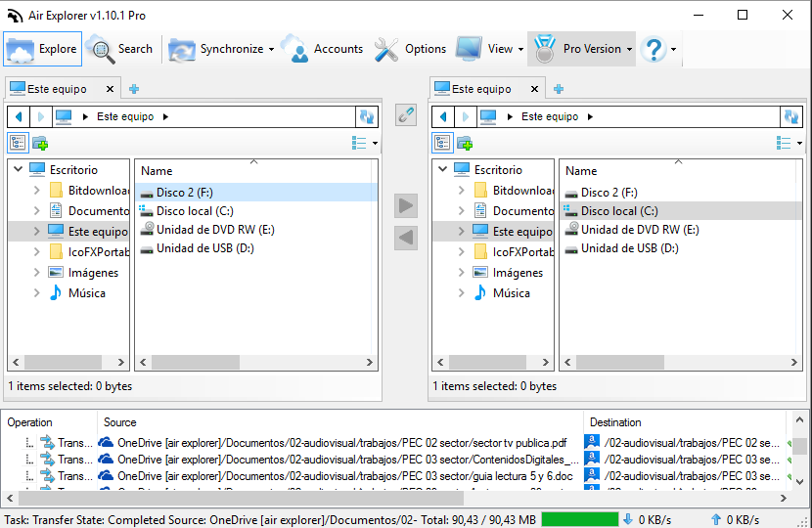Click the Help question mark icon

click(654, 49)
